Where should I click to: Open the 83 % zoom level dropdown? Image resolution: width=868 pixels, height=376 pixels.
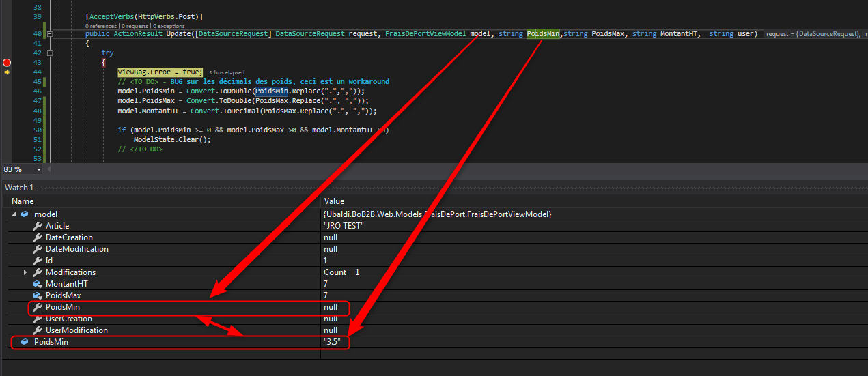39,169
